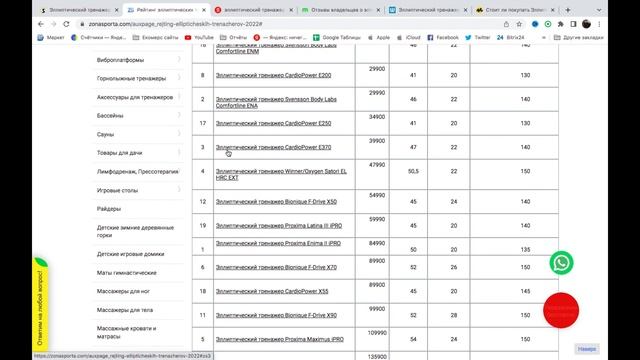Open Массажеры для тела category
The height and width of the screenshot is (360, 640).
[124, 310]
